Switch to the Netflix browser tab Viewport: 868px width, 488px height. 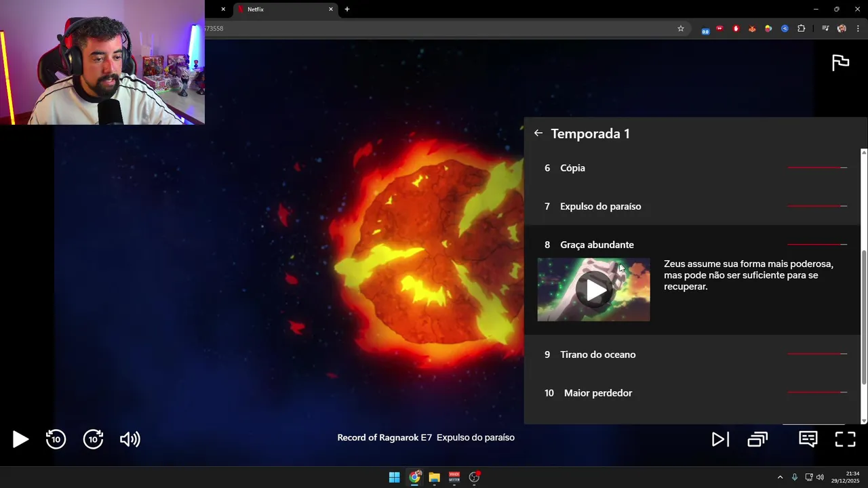(285, 9)
